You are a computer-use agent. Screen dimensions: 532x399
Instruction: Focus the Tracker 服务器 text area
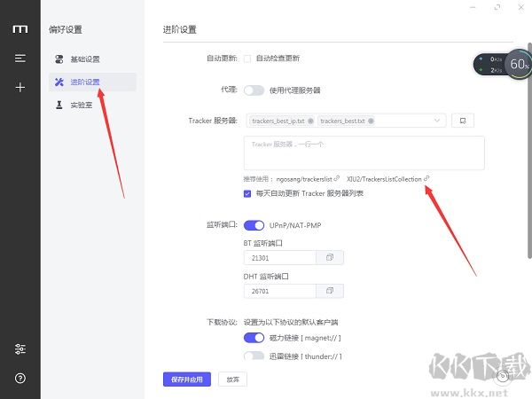click(x=364, y=153)
